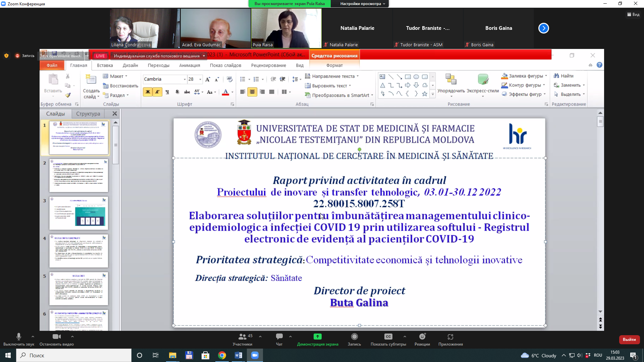Decrease list indent level
This screenshot has height=362, width=644.
(x=273, y=79)
